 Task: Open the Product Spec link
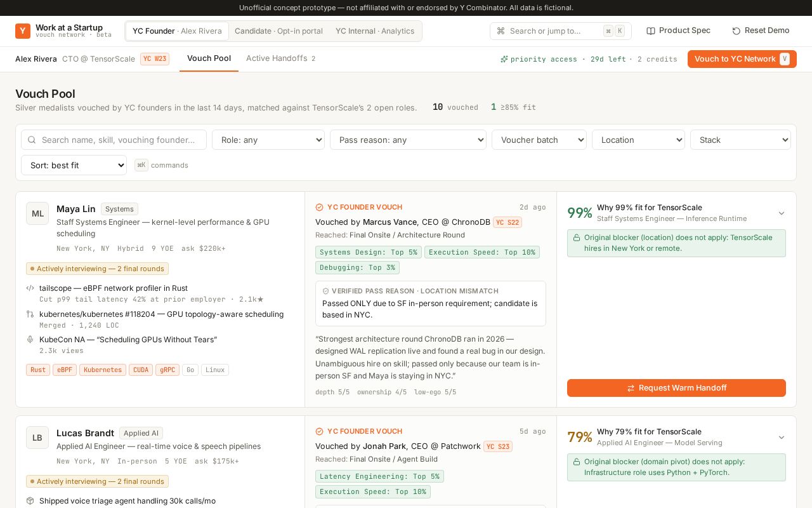678,30
